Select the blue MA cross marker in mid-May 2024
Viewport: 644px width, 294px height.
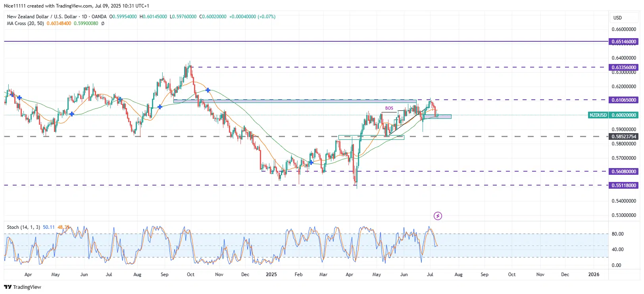[72, 114]
